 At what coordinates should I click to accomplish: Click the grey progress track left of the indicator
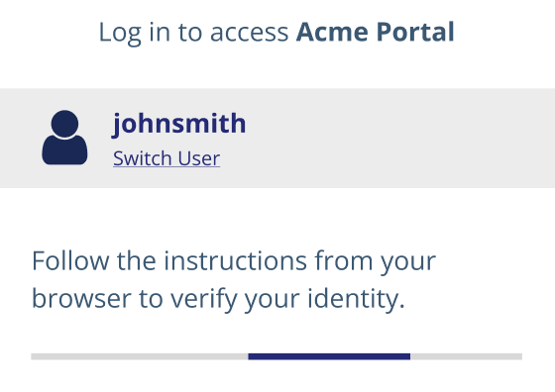coord(140,356)
